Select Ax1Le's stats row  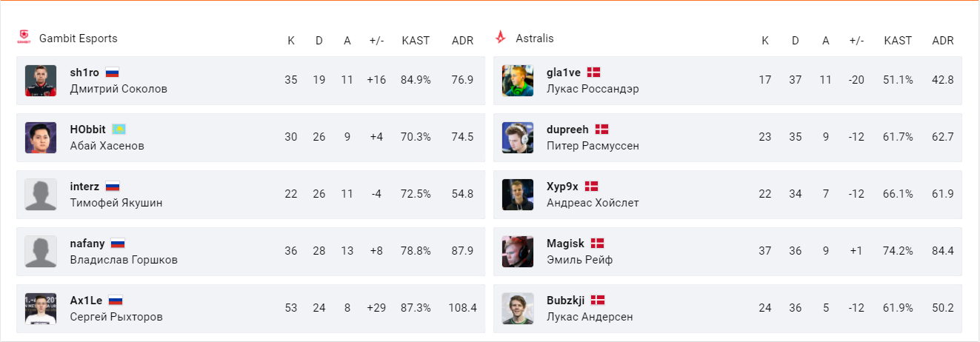coord(250,308)
